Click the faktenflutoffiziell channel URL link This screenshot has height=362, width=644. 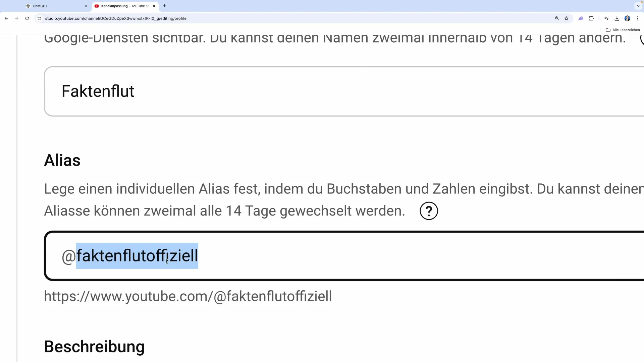[188, 296]
